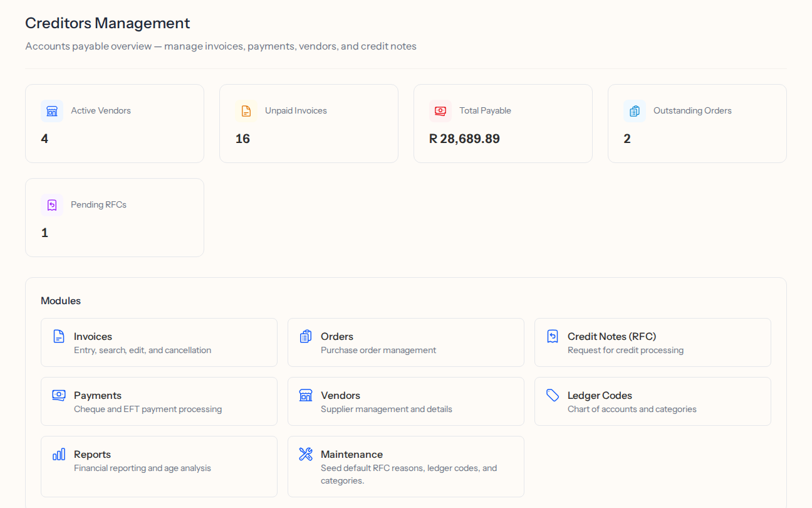Click the Modules section heading
Image resolution: width=812 pixels, height=508 pixels.
61,301
